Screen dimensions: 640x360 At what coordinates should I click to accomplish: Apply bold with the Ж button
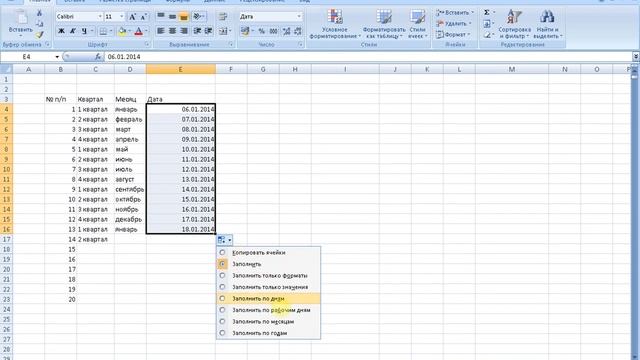tap(62, 31)
